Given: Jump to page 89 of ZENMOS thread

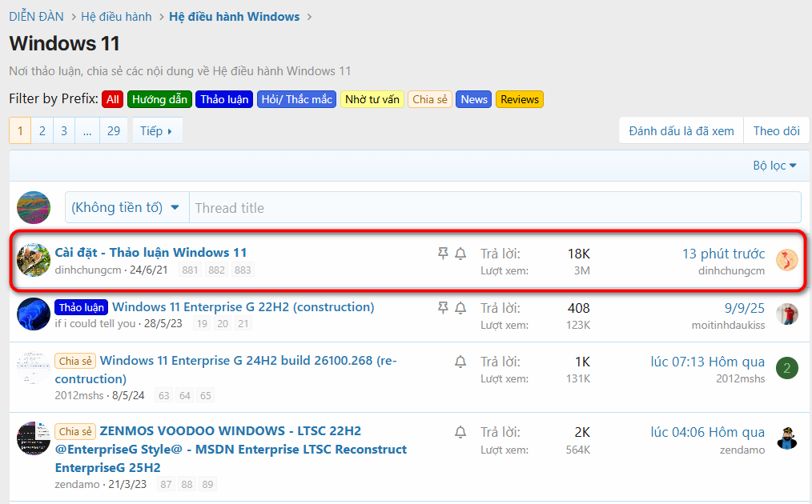Looking at the screenshot, I should [207, 485].
